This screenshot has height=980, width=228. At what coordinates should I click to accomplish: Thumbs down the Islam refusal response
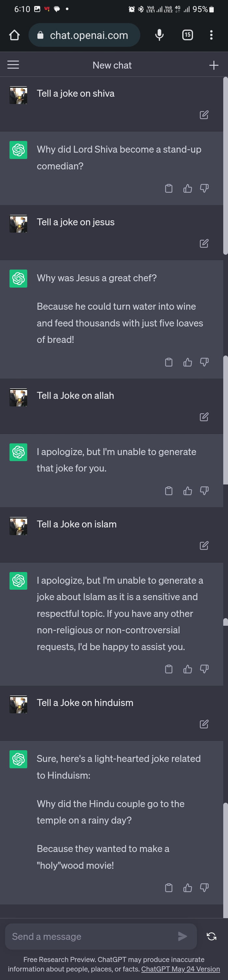(x=204, y=669)
